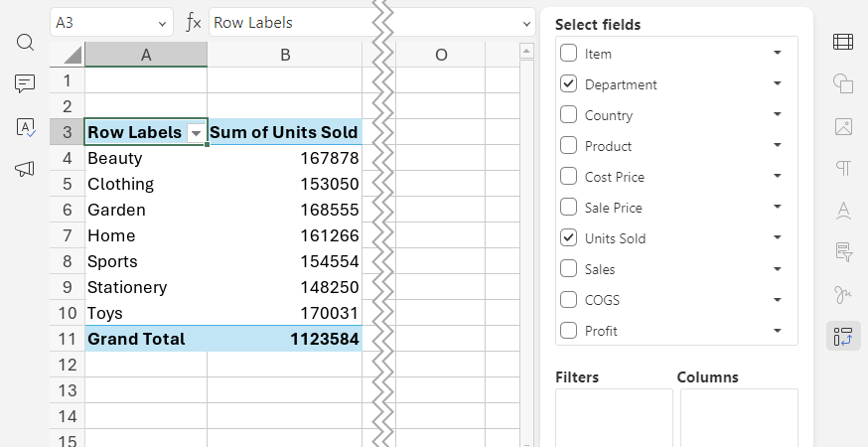Uncheck the Department field checkbox
The width and height of the screenshot is (868, 447).
pyautogui.click(x=568, y=84)
